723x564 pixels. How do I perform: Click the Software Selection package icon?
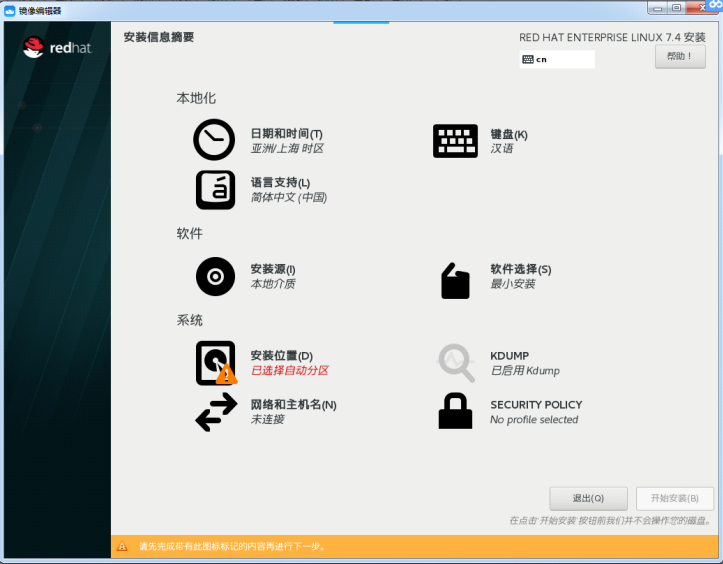click(455, 280)
